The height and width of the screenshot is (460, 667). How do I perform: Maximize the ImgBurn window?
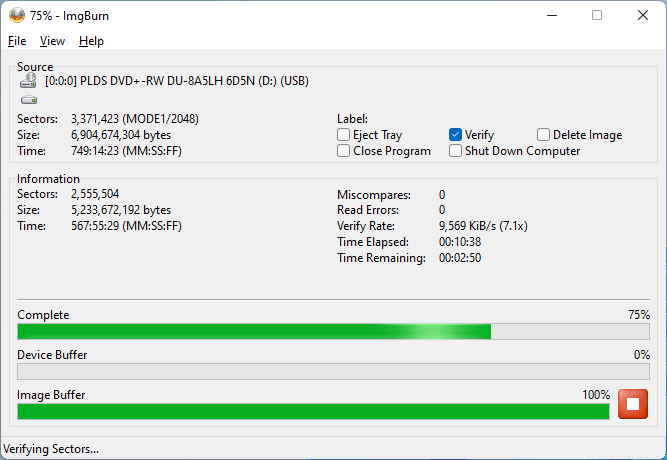tap(597, 15)
